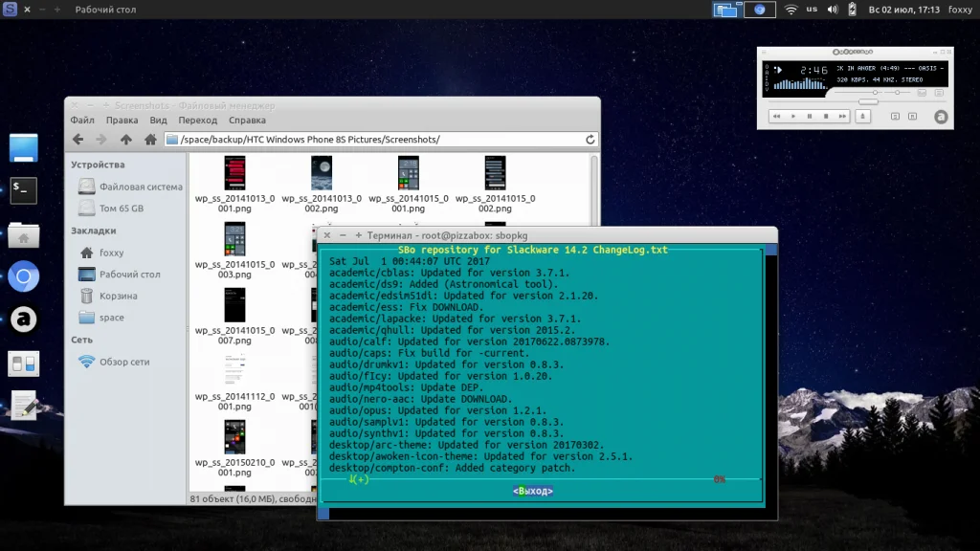Select the wp_ss_20141013_0002.png thumbnail
The width and height of the screenshot is (980, 551).
[x=322, y=173]
